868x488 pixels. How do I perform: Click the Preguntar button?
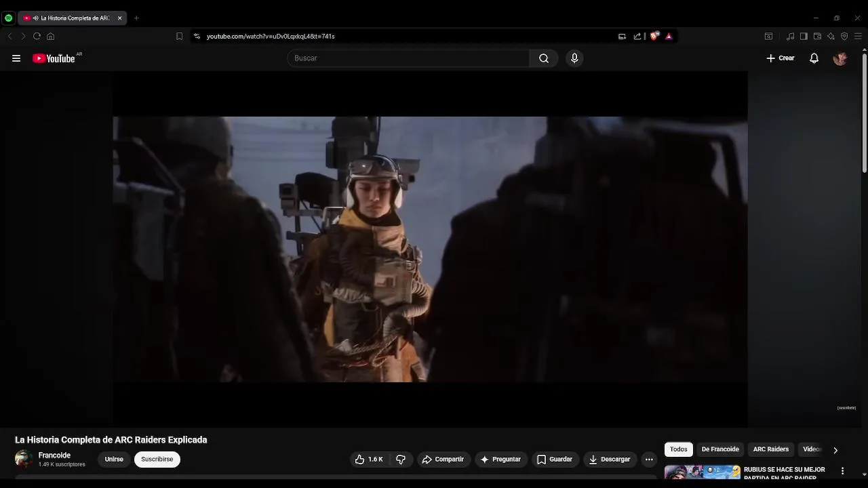500,460
